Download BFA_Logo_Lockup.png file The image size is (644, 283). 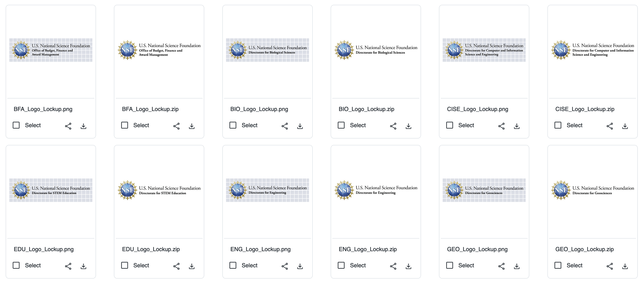point(83,126)
